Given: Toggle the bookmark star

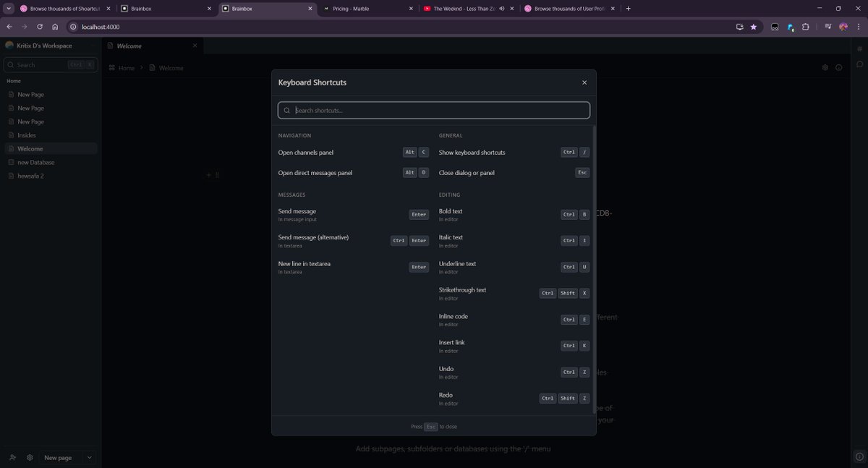Looking at the screenshot, I should tap(754, 27).
